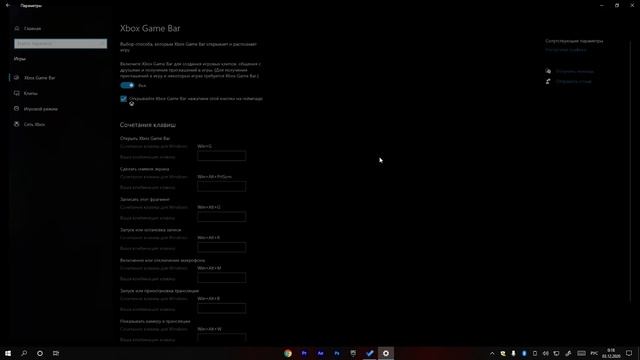This screenshot has width=640, height=360.
Task: Open the graphics settings link under related settings
Action: 566,49
